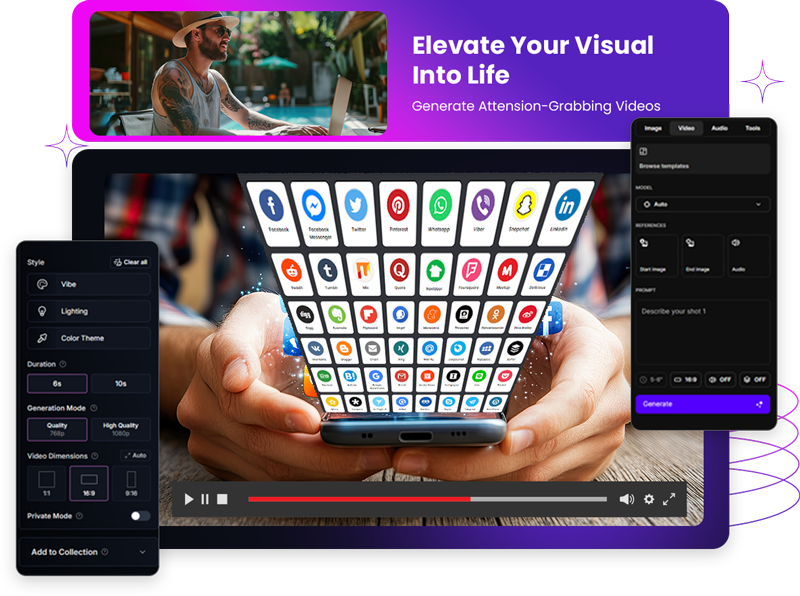Click the purple Generate button
Image resolution: width=800 pixels, height=596 pixels.
point(703,404)
